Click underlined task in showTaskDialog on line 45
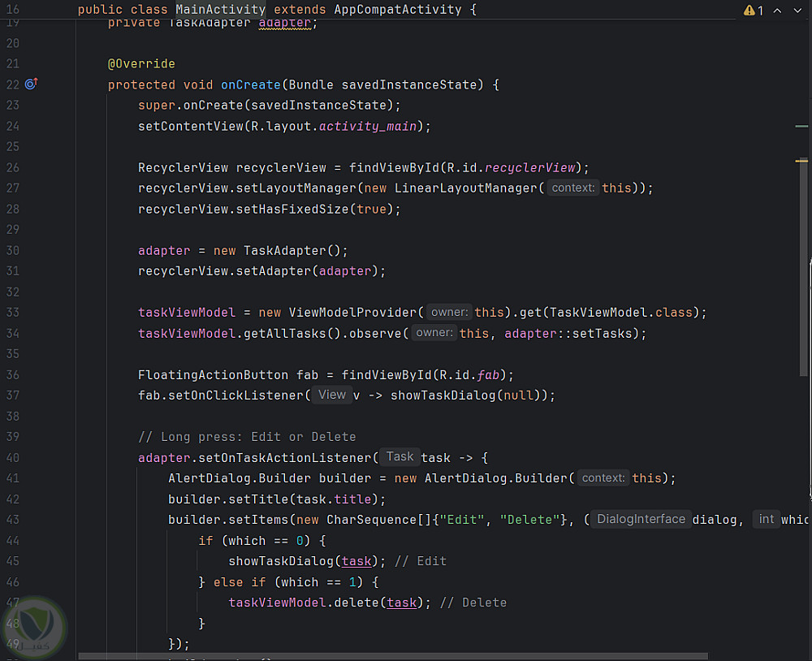 (356, 561)
